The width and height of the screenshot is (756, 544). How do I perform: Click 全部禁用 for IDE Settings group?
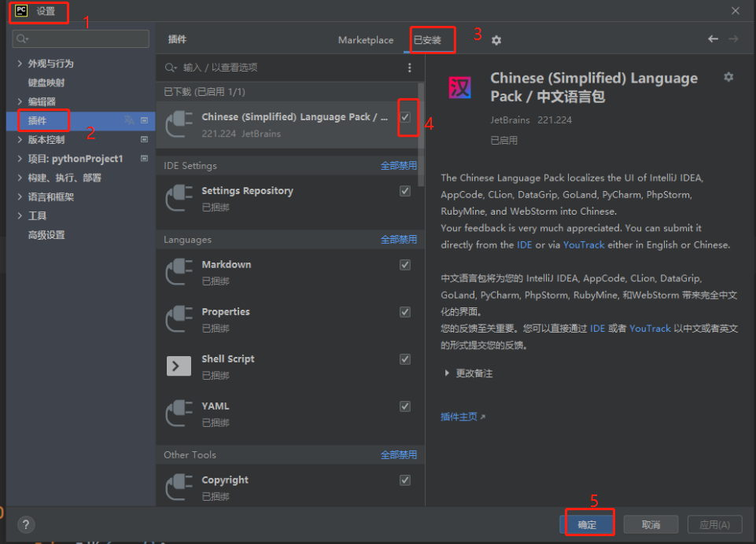(x=399, y=165)
